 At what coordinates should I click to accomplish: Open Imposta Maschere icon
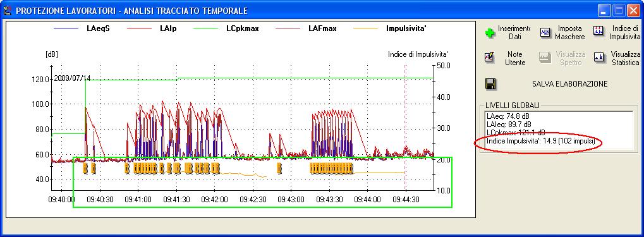pyautogui.click(x=545, y=33)
